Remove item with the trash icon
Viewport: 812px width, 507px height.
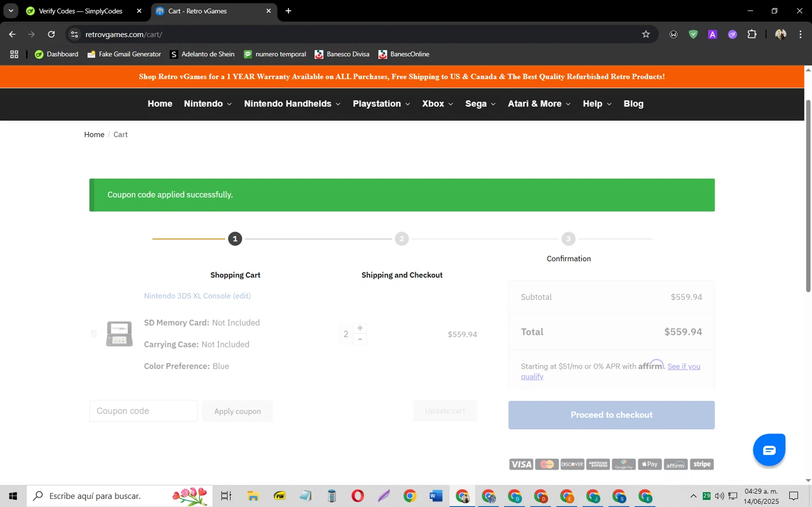tap(94, 334)
